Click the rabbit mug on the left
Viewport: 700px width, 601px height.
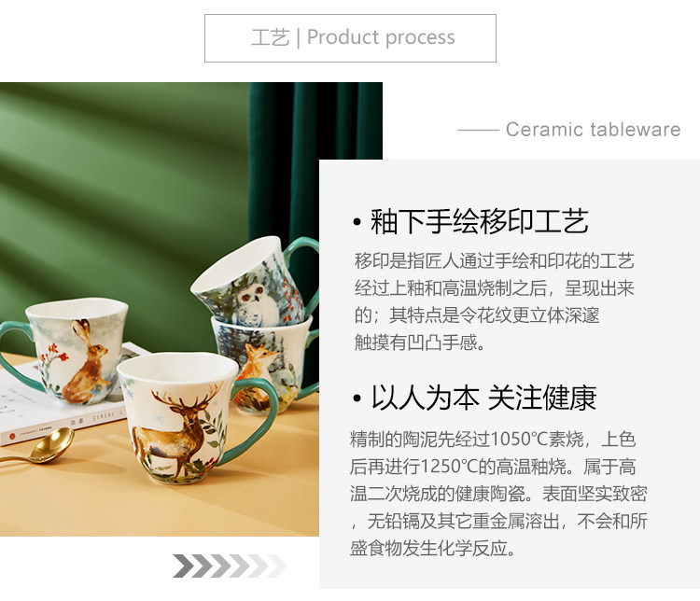67,351
